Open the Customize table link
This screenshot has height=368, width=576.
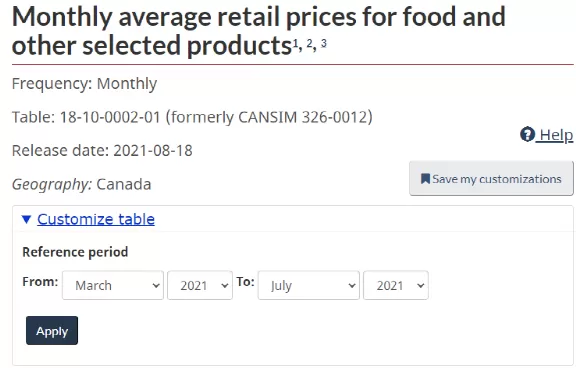[x=96, y=219]
